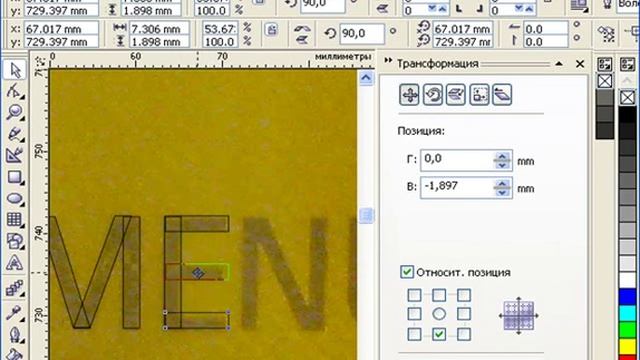The height and width of the screenshot is (360, 640).
Task: Toggle the Относит. позиция checkbox
Action: (407, 272)
